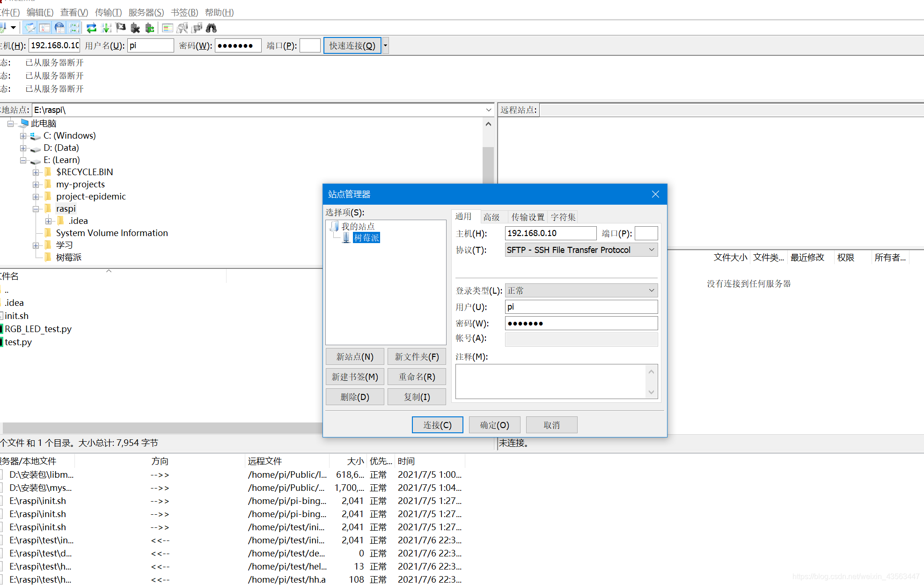Image resolution: width=924 pixels, height=585 pixels.
Task: Click the local tree scrollbar up arrow
Action: click(x=488, y=124)
